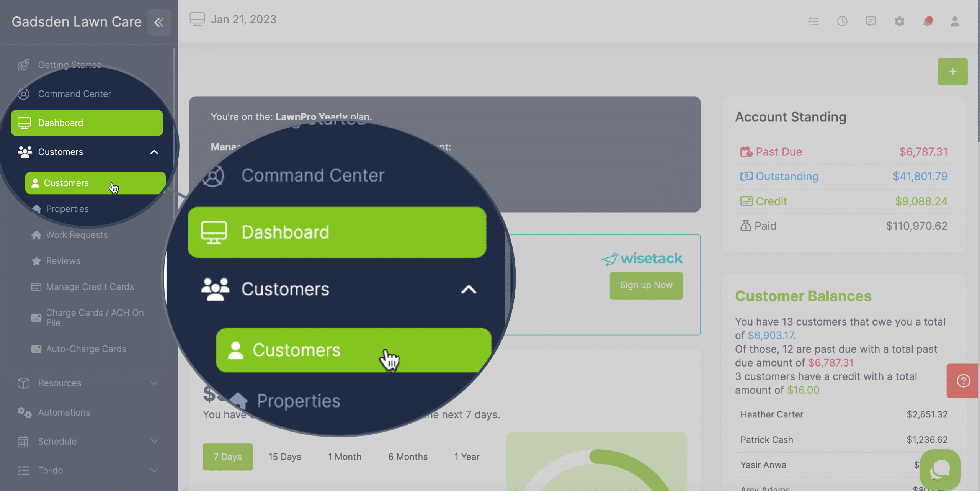The height and width of the screenshot is (491, 980).
Task: Switch to the 15 Days tab
Action: 285,457
